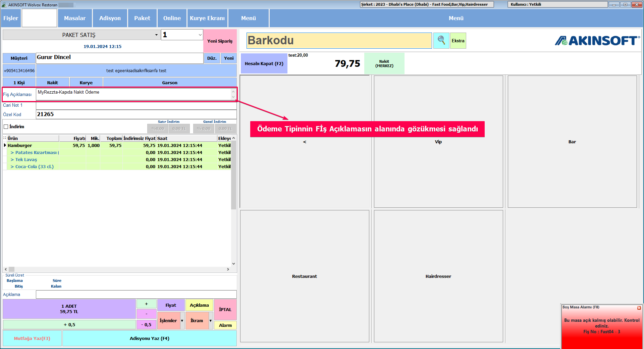Image resolution: width=644 pixels, height=349 pixels.
Task: Expand the İkram dropdown arrow
Action: point(211,321)
